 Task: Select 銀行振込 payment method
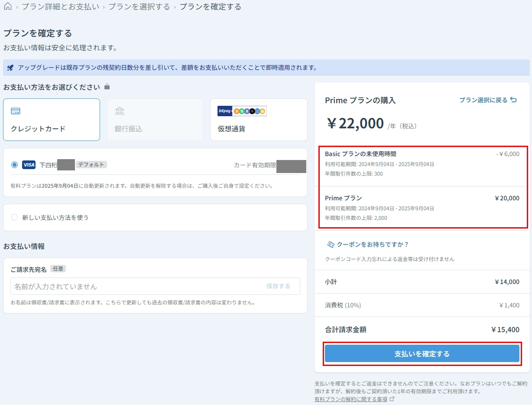(x=155, y=120)
